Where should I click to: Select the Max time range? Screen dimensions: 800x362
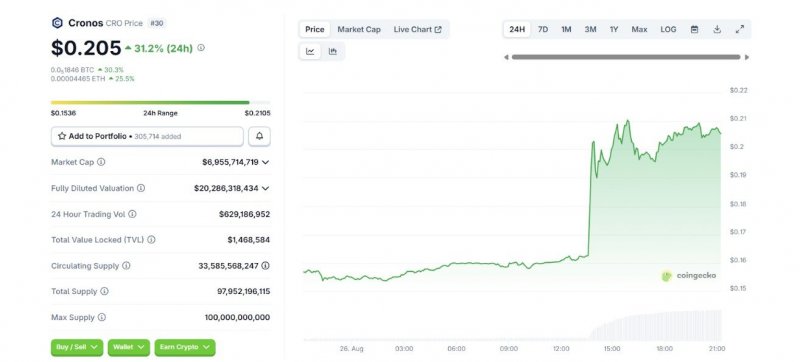(x=639, y=30)
